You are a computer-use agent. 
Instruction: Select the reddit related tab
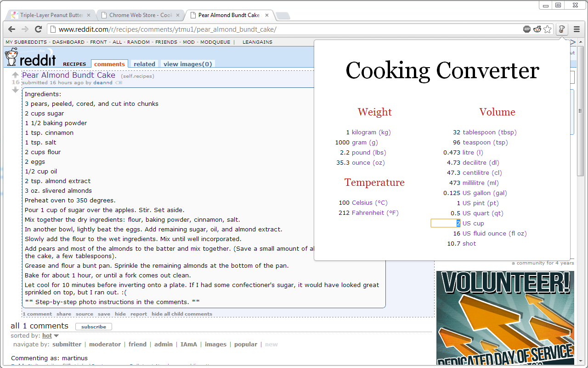pyautogui.click(x=144, y=64)
